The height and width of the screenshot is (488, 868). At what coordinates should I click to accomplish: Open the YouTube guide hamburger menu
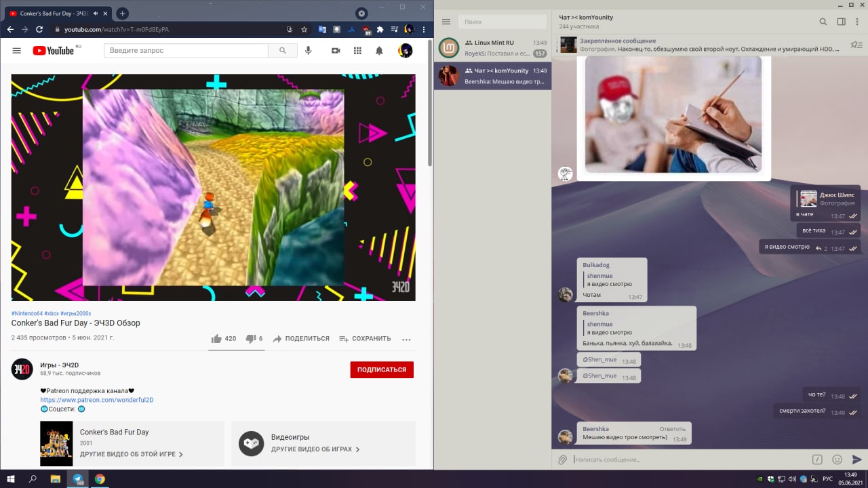click(x=16, y=51)
